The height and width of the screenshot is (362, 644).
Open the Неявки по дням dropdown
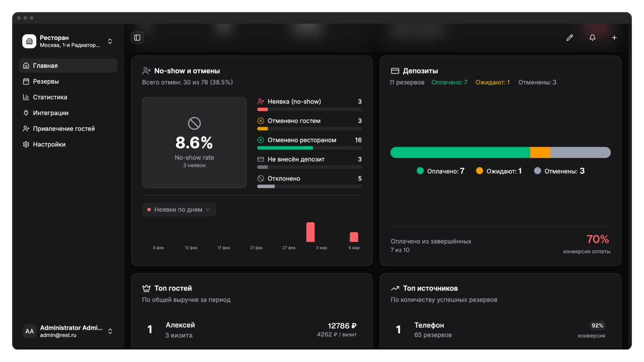tap(179, 209)
